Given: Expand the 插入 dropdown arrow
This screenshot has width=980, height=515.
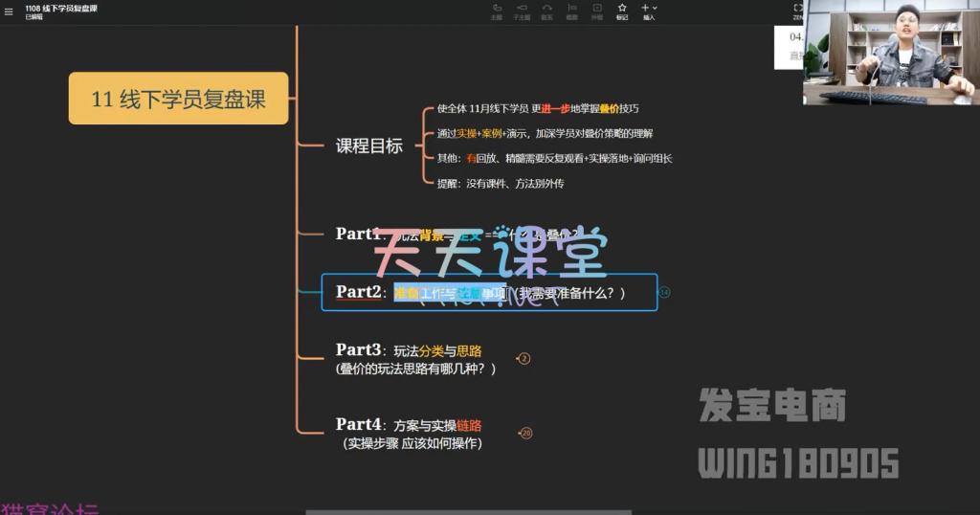Looking at the screenshot, I should pyautogui.click(x=655, y=9).
